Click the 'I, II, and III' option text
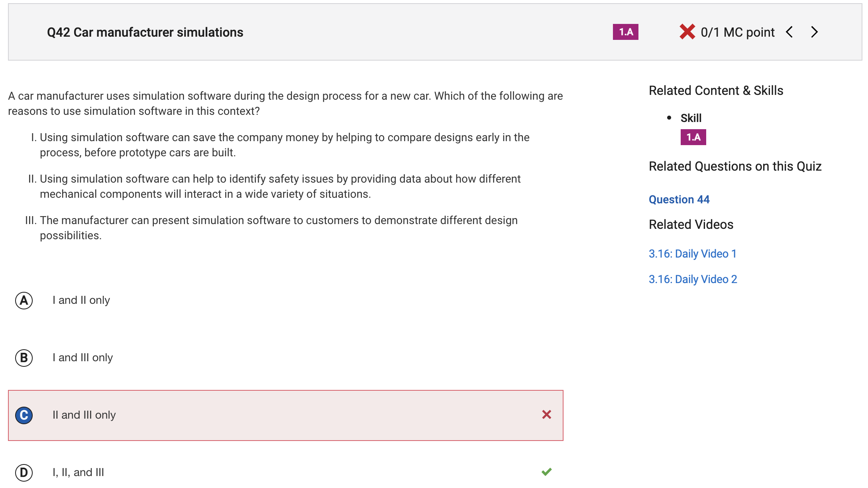868x488 pixels. 78,472
